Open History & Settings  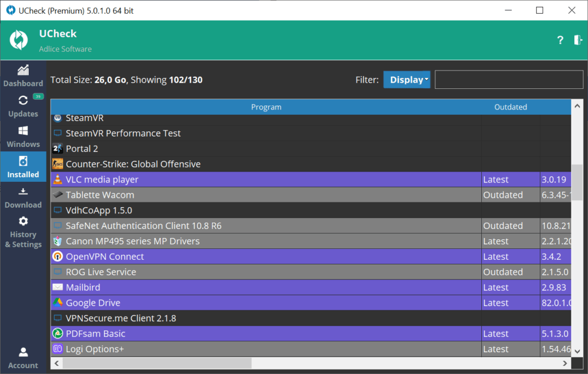(x=23, y=233)
